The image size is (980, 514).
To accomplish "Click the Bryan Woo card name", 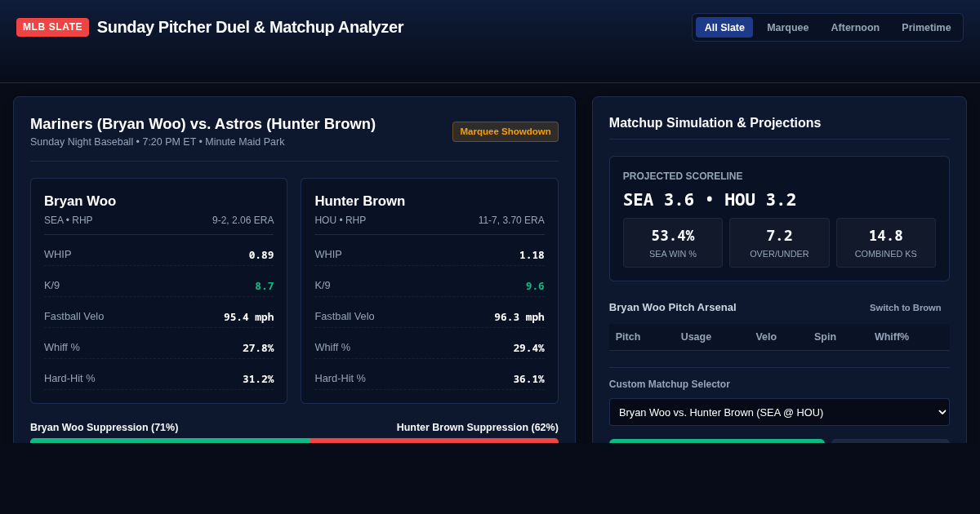I will pyautogui.click(x=80, y=201).
